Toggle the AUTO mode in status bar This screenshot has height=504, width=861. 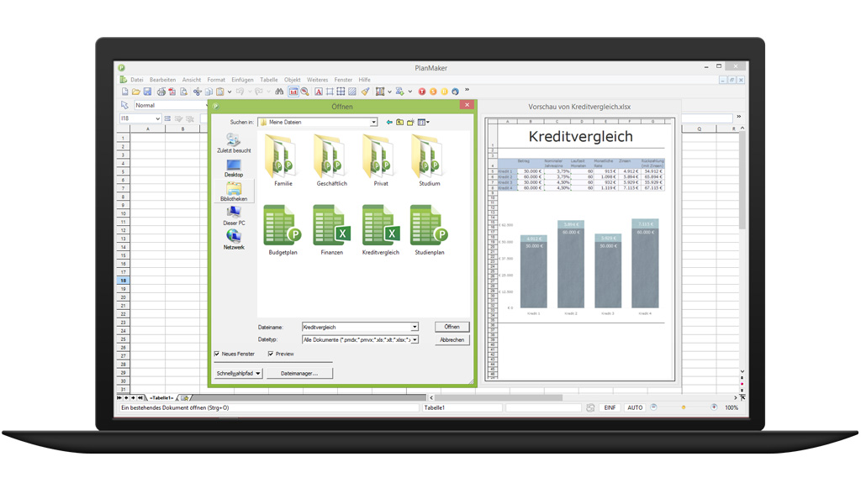click(635, 407)
